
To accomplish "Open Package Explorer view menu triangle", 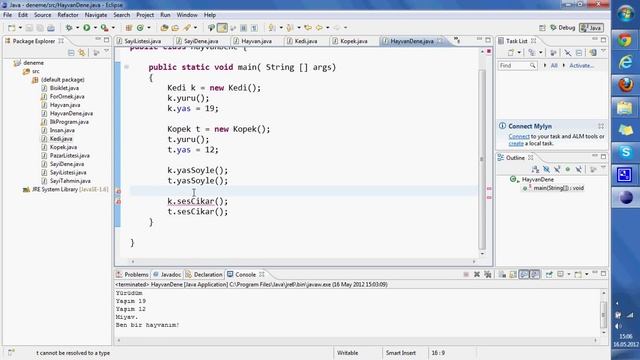I will [x=107, y=51].
